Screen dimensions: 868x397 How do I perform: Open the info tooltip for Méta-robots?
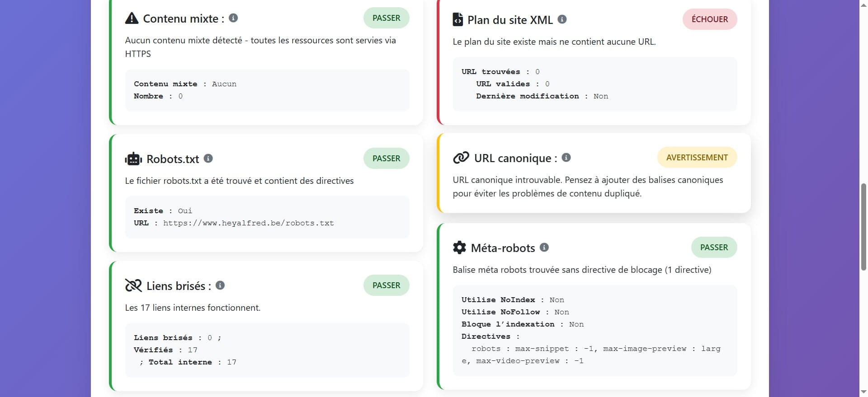tap(544, 248)
